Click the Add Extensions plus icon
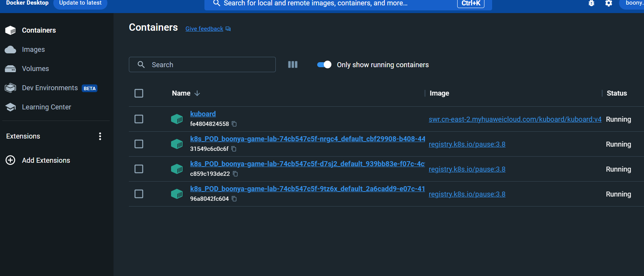The width and height of the screenshot is (644, 276). click(10, 160)
